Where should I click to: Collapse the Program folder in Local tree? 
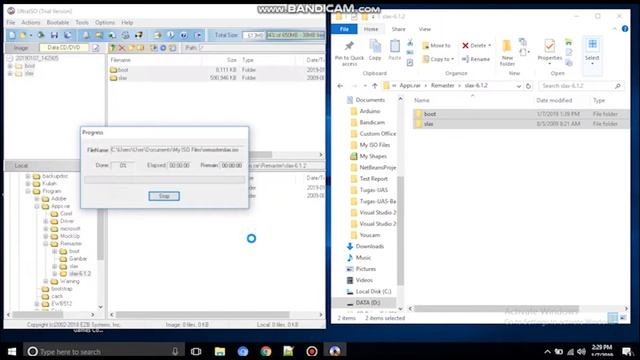pyautogui.click(x=28, y=191)
